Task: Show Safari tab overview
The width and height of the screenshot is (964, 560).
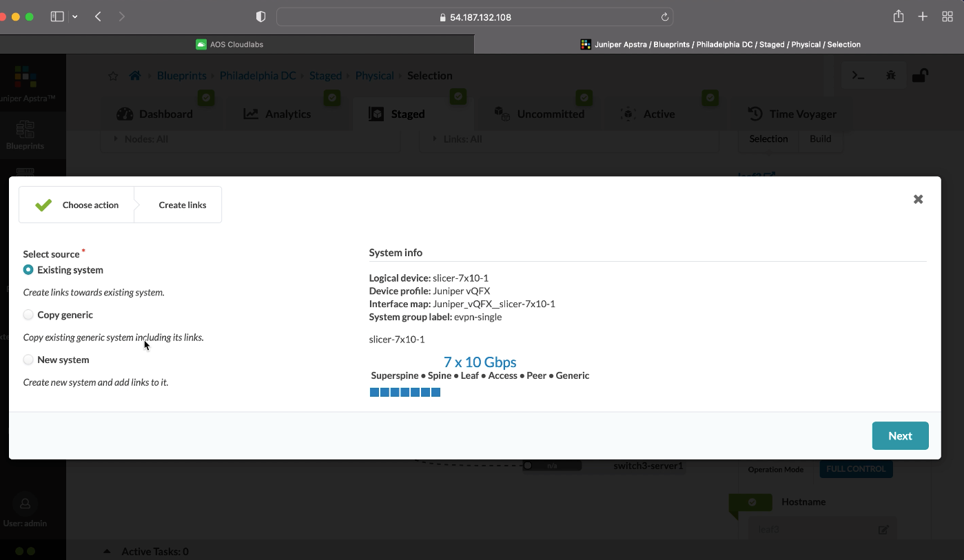Action: (x=947, y=17)
